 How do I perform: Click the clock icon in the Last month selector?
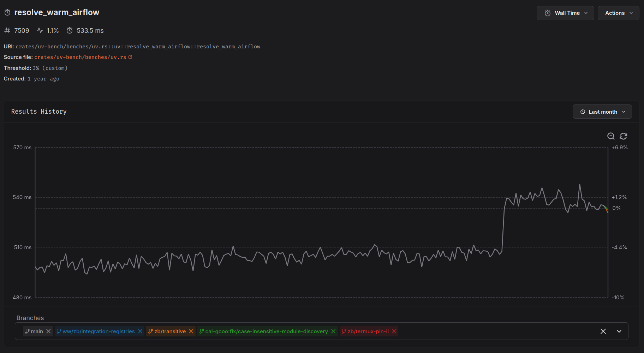pos(582,112)
